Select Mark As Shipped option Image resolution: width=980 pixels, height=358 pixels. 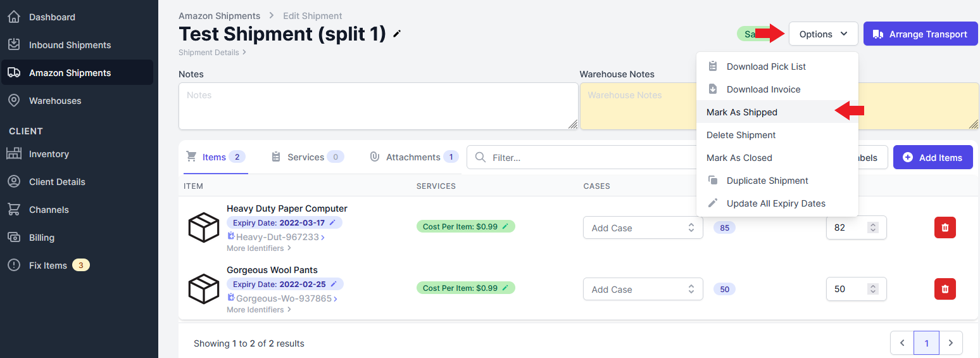pyautogui.click(x=777, y=112)
